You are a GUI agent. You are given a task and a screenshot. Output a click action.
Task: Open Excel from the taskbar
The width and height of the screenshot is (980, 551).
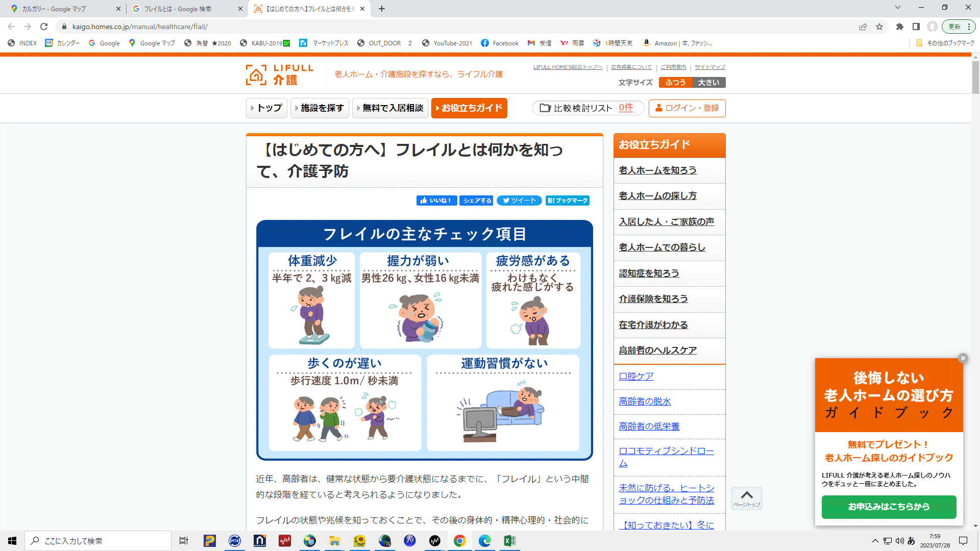509,541
